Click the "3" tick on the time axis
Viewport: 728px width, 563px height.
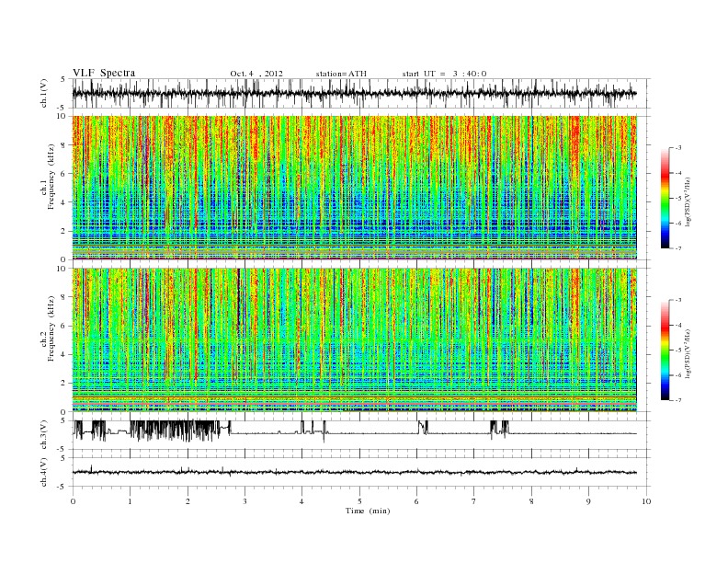click(245, 501)
